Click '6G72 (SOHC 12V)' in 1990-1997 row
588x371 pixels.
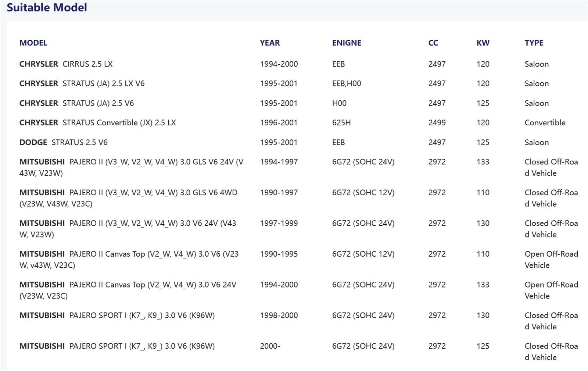point(363,193)
